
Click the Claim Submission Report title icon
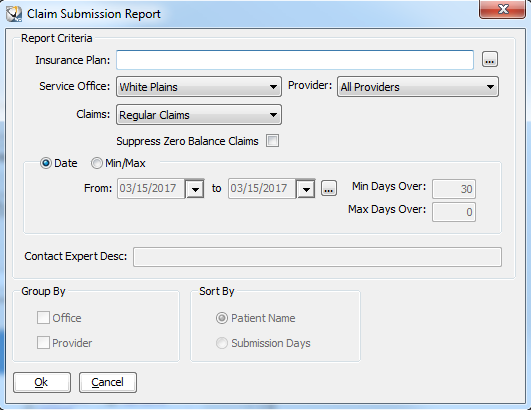[14, 14]
